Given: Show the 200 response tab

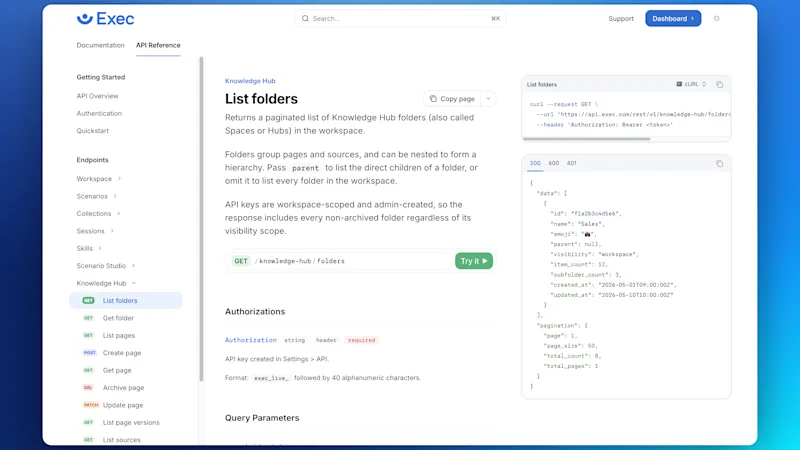Looking at the screenshot, I should click(x=535, y=163).
